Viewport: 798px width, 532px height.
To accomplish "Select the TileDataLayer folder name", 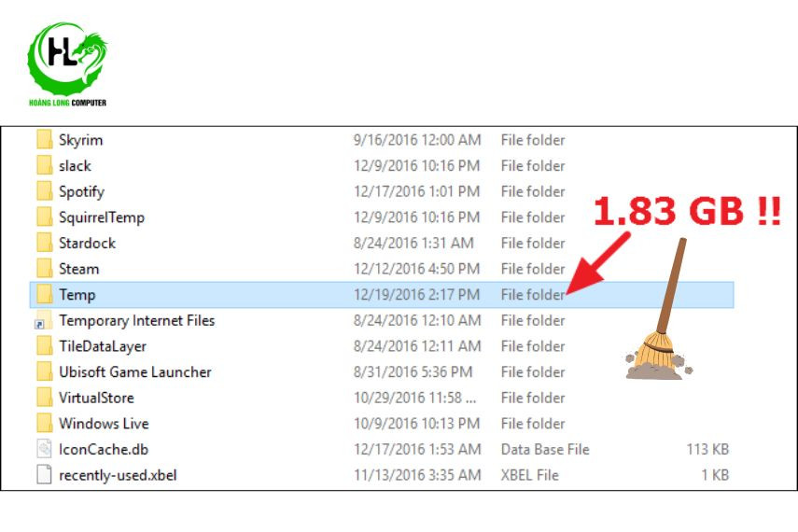I will 103,346.
